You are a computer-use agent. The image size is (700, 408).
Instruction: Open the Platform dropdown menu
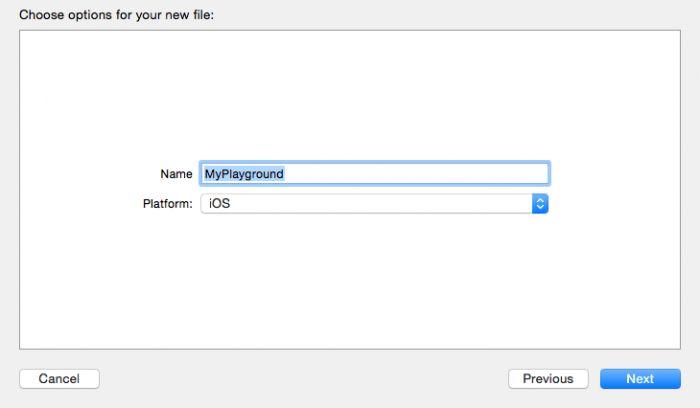click(x=375, y=204)
